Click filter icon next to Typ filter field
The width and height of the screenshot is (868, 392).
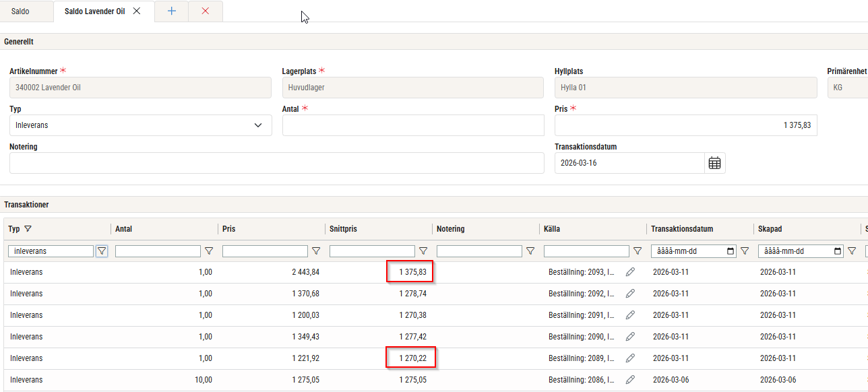tap(102, 251)
